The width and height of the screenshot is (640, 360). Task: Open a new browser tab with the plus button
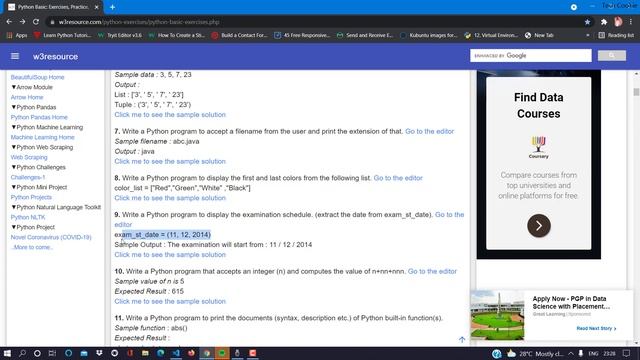click(x=112, y=7)
